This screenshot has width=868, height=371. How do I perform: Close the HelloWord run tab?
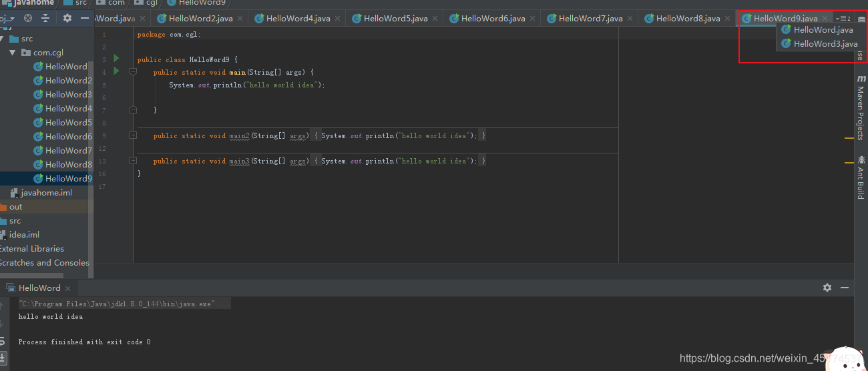click(x=69, y=288)
